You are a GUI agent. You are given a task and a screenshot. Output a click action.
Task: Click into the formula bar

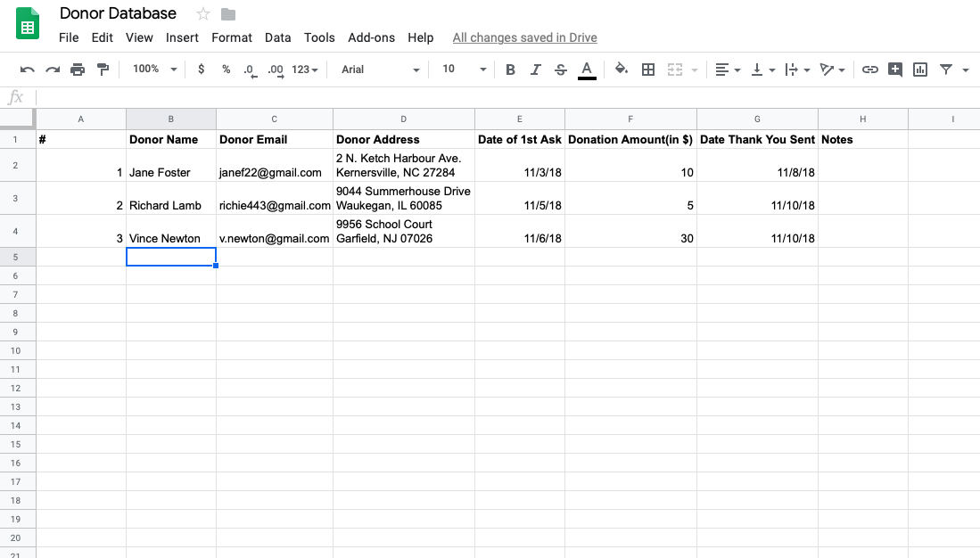coord(506,97)
